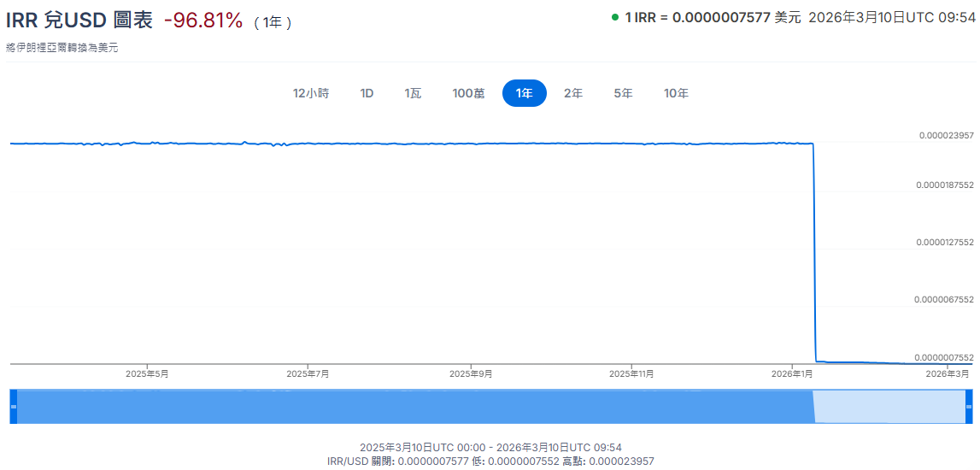Open the 10年 chart range
This screenshot has height=470, width=980.
tap(676, 93)
